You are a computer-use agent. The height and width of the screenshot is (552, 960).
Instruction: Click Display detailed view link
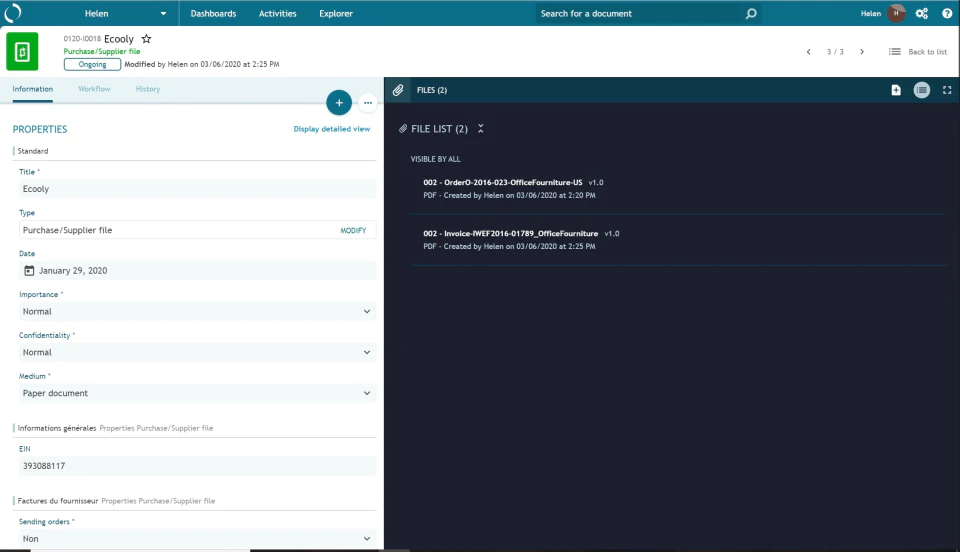coord(332,129)
